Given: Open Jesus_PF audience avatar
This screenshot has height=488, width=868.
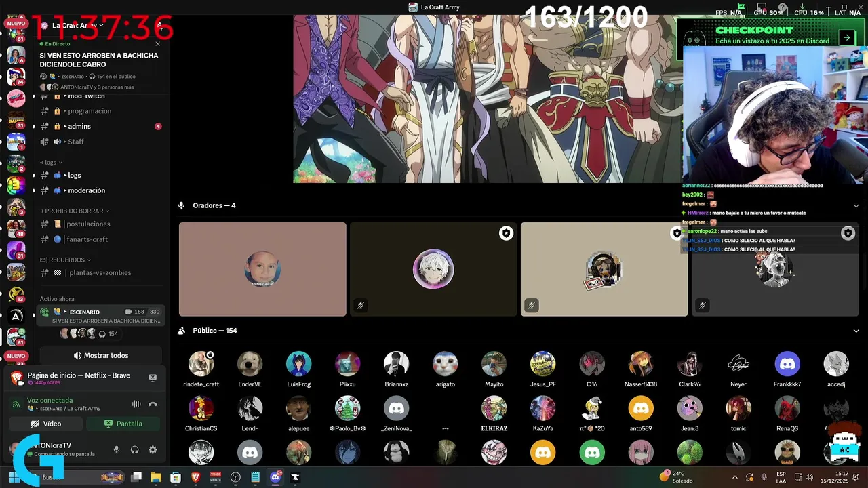Looking at the screenshot, I should click(x=542, y=364).
